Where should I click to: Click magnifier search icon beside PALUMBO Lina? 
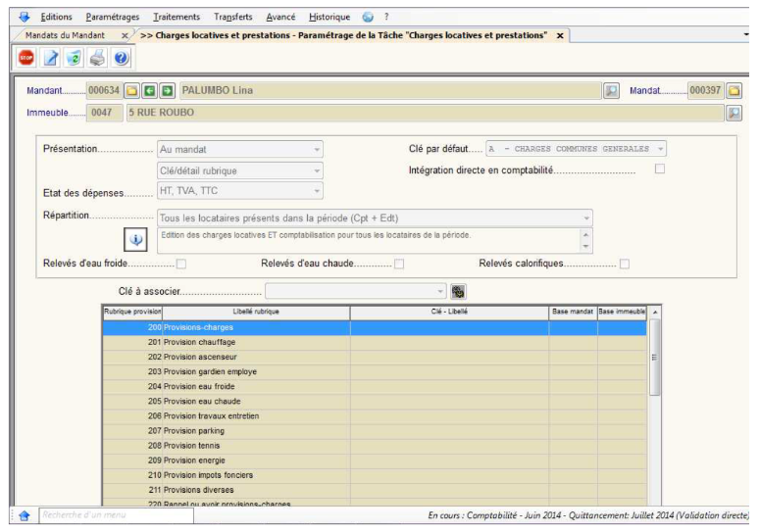(x=611, y=91)
